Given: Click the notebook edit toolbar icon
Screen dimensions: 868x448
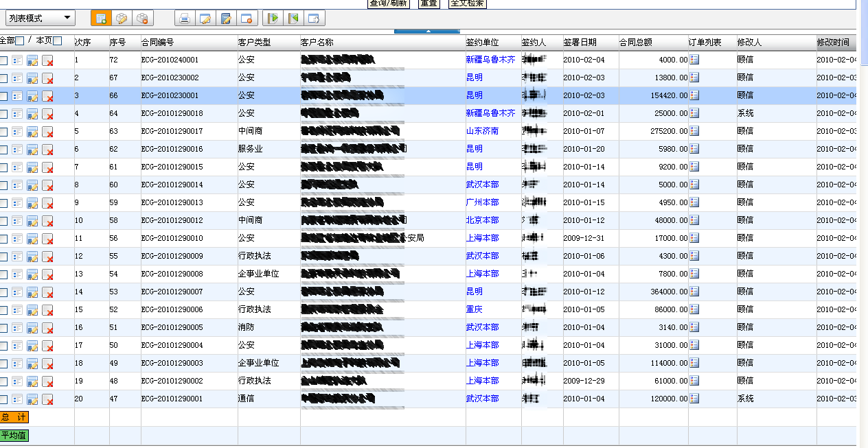Looking at the screenshot, I should click(x=226, y=19).
